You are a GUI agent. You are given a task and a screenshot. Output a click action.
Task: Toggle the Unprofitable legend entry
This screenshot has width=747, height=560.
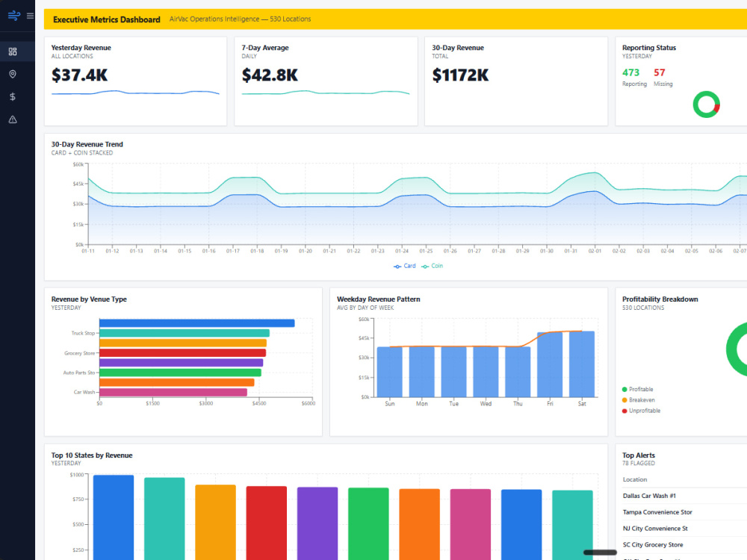[641, 411]
